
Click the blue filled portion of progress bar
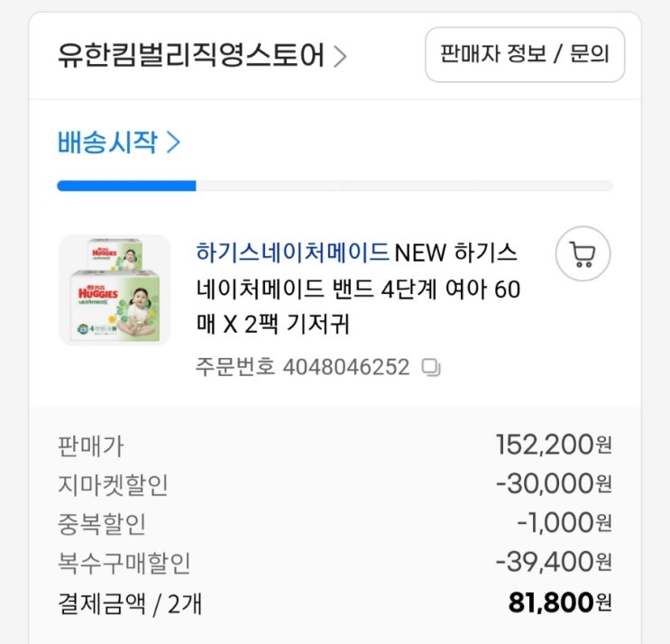(126, 186)
